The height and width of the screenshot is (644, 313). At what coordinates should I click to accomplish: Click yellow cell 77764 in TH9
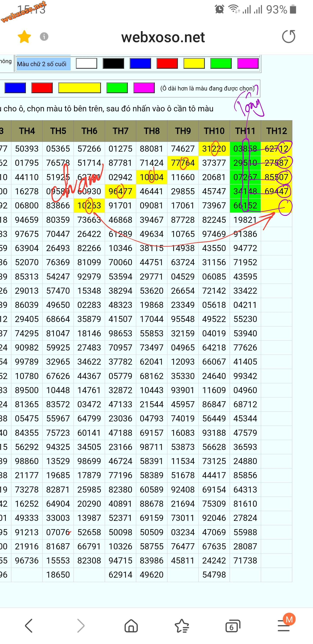tap(183, 163)
